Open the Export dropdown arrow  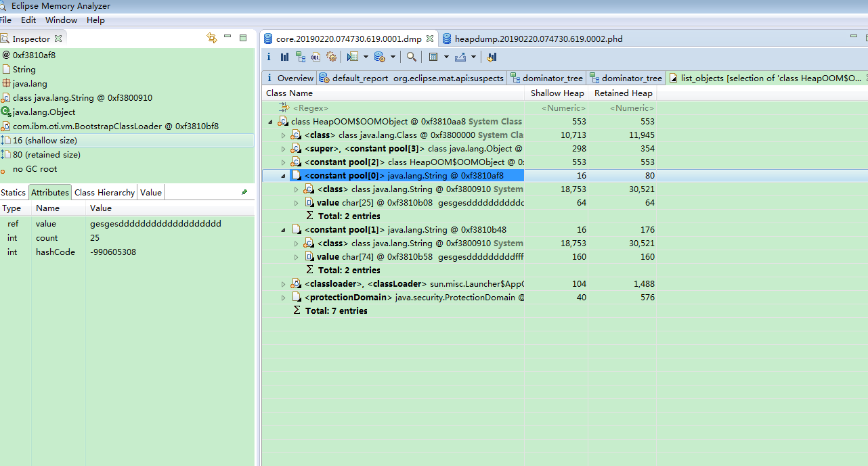click(x=473, y=57)
